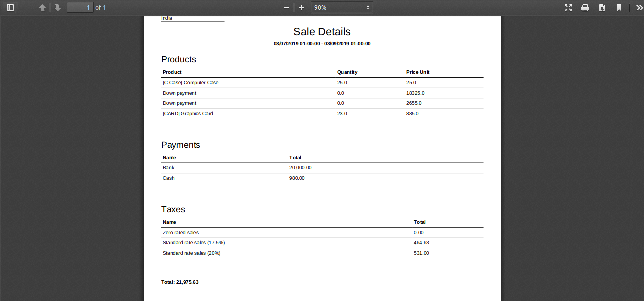The height and width of the screenshot is (301, 644).
Task: Click the Taxes section heading
Action: coord(173,209)
